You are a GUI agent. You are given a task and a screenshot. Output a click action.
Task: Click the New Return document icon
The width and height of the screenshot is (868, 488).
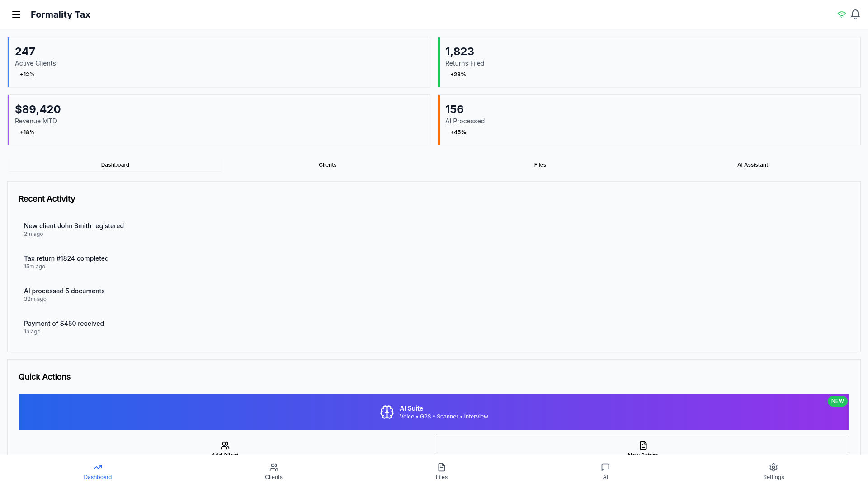click(x=643, y=446)
